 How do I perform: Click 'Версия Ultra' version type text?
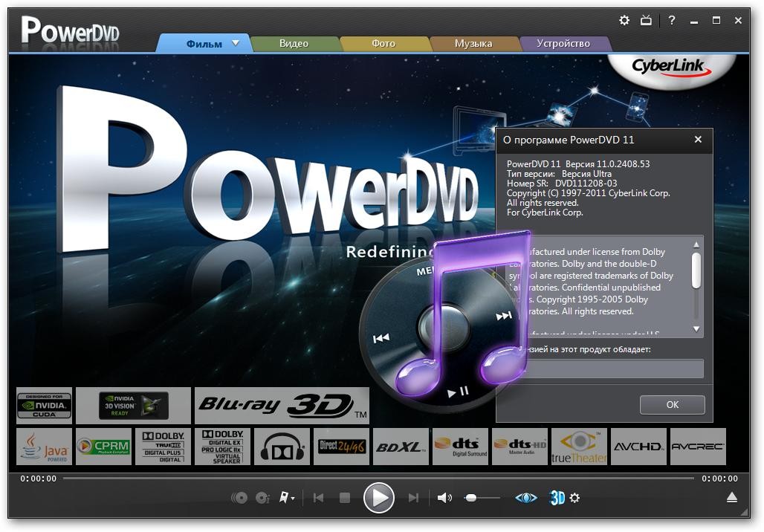point(586,173)
